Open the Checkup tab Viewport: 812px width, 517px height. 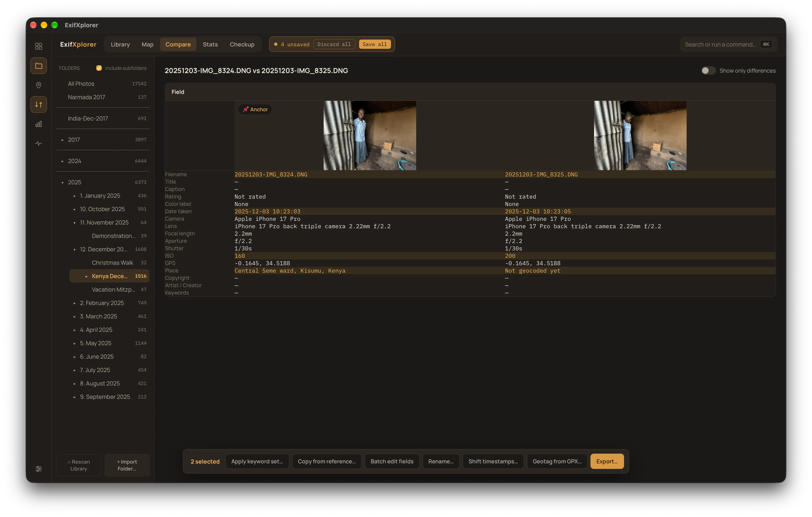click(x=242, y=44)
